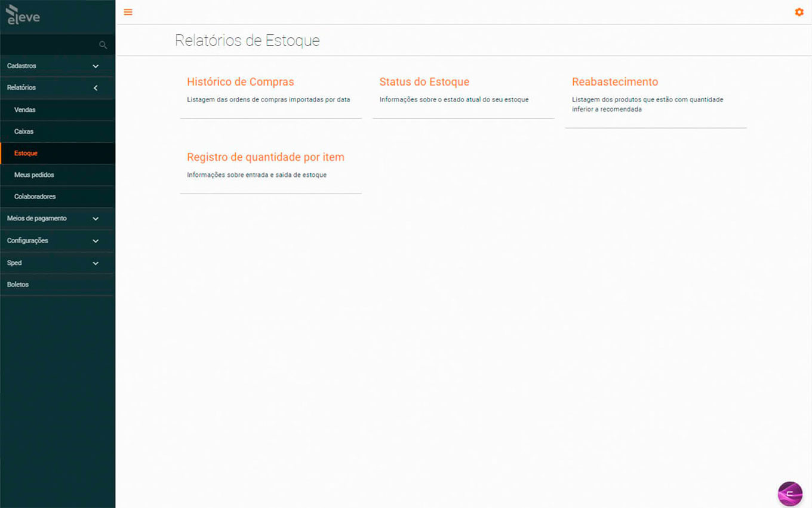This screenshot has height=508, width=812.
Task: Open the purple chat widget bubble
Action: point(790,494)
